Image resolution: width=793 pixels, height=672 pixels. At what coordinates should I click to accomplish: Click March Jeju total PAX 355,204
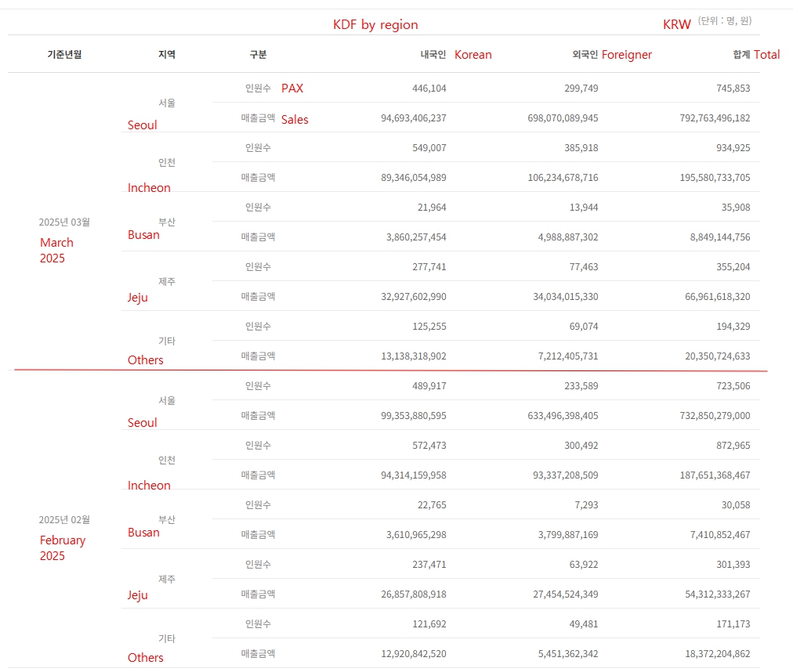point(733,266)
